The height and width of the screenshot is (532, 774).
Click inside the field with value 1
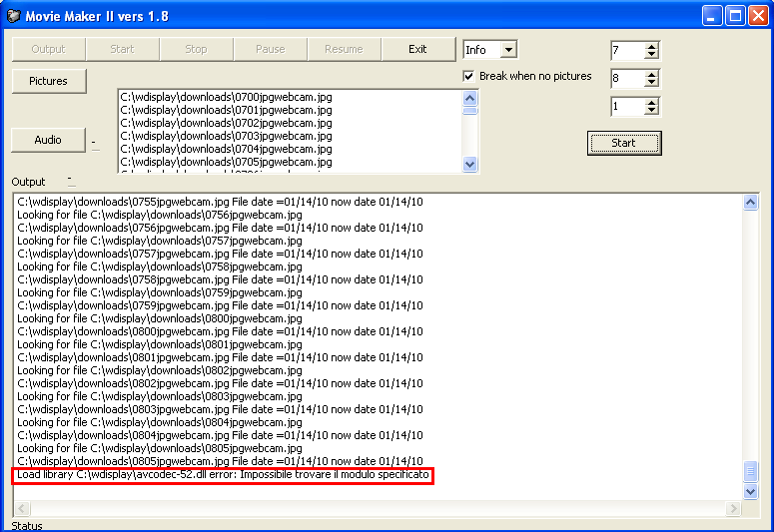tap(627, 107)
